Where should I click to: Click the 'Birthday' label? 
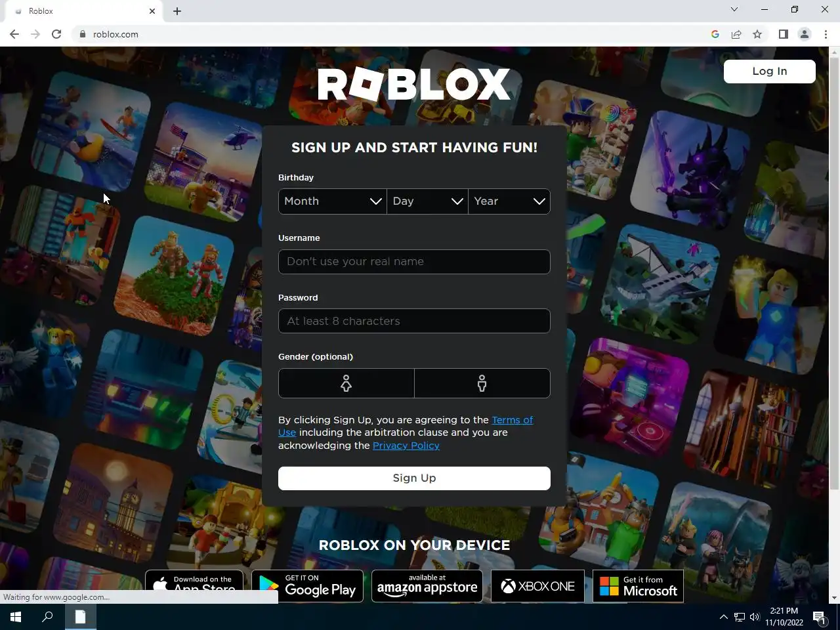[296, 178]
